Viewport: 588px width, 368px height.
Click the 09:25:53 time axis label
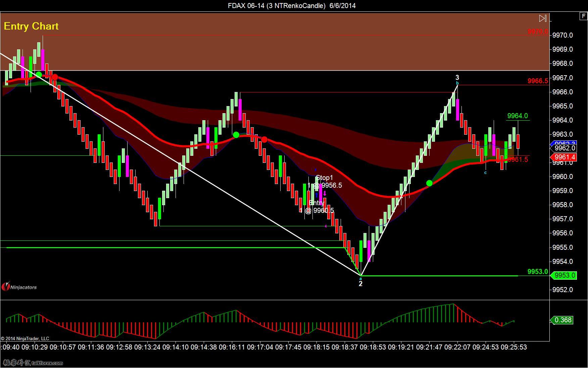[x=514, y=347]
